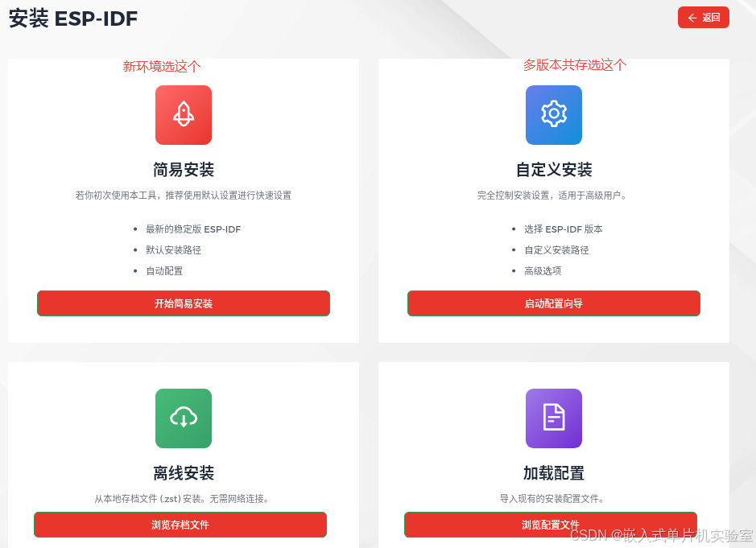Click the gear icon above 自定义安装
This screenshot has height=548, width=756.
click(x=553, y=115)
